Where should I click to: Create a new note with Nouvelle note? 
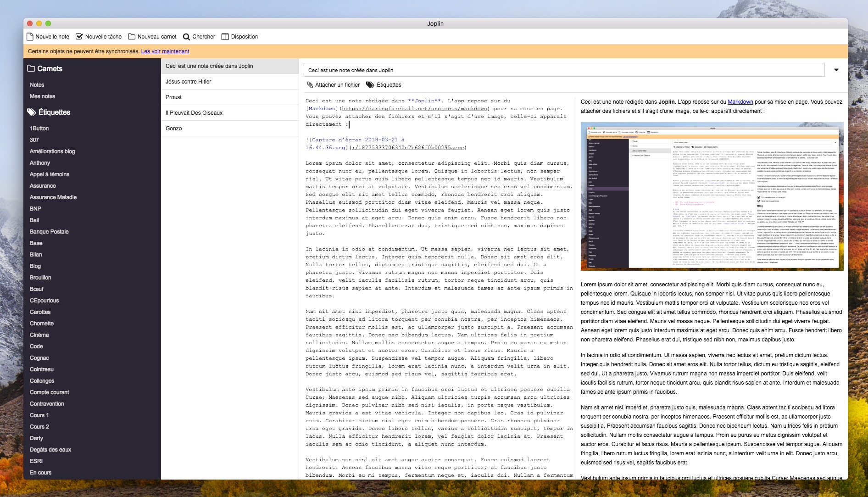[48, 37]
